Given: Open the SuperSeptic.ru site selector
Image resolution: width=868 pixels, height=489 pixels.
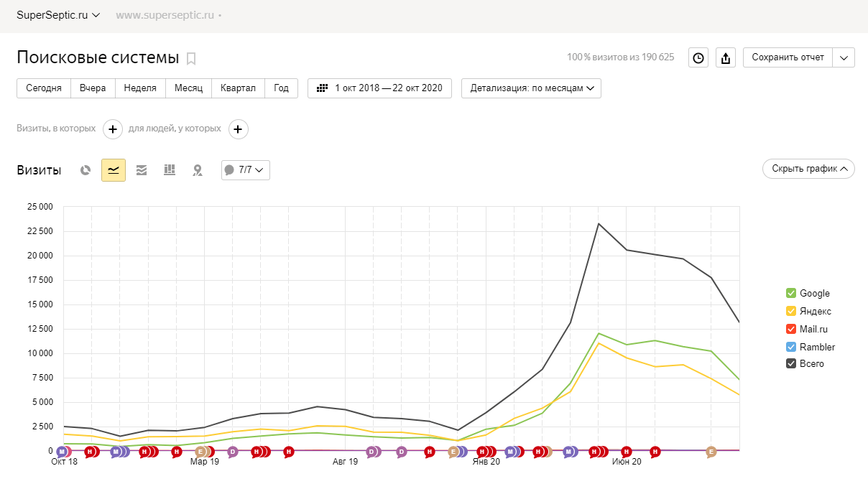Looking at the screenshot, I should [58, 15].
